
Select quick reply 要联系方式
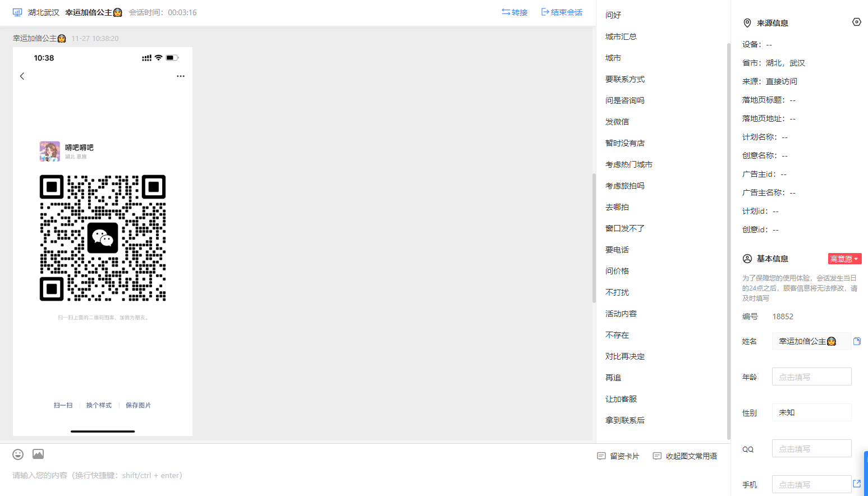pos(625,79)
